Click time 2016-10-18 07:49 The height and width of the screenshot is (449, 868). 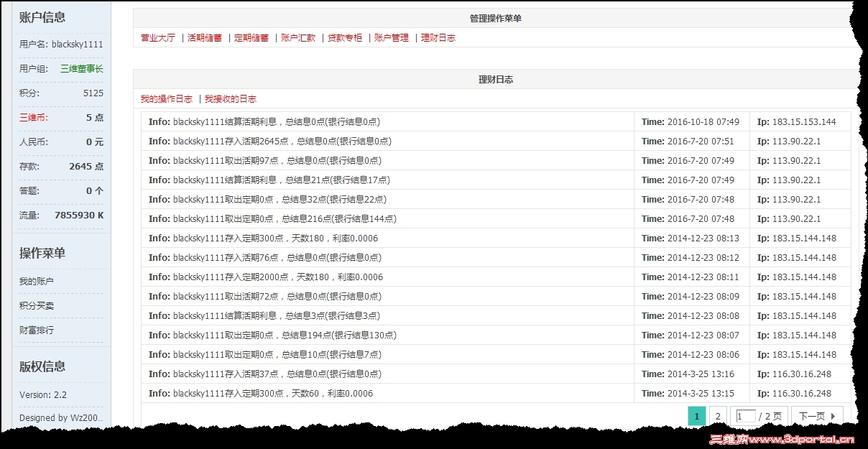(x=703, y=122)
